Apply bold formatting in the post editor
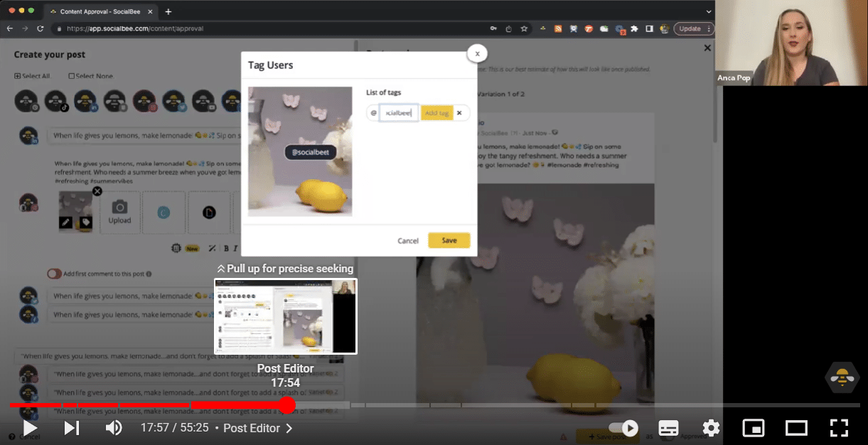Viewport: 868px width, 445px height. click(x=226, y=248)
